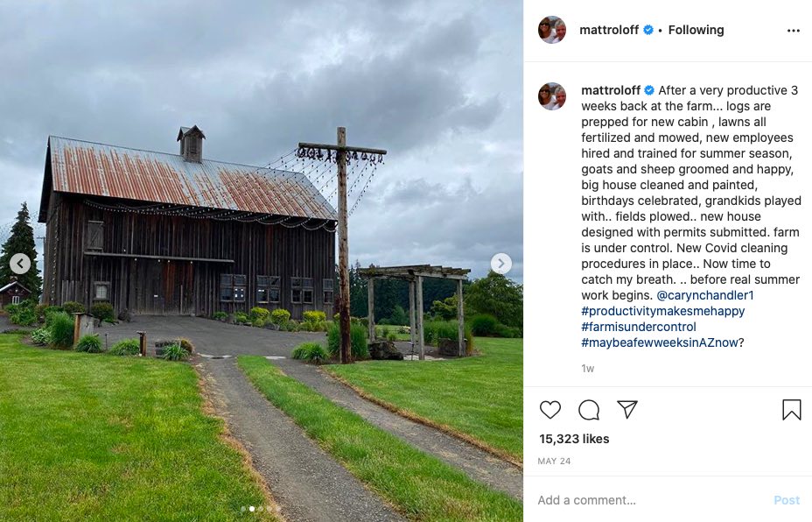
Task: Open the @carynchandler1 mention
Action: pos(704,295)
